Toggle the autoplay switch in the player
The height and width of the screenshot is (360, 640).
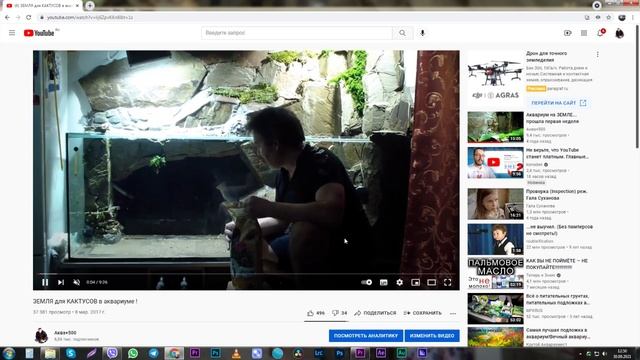tap(367, 282)
